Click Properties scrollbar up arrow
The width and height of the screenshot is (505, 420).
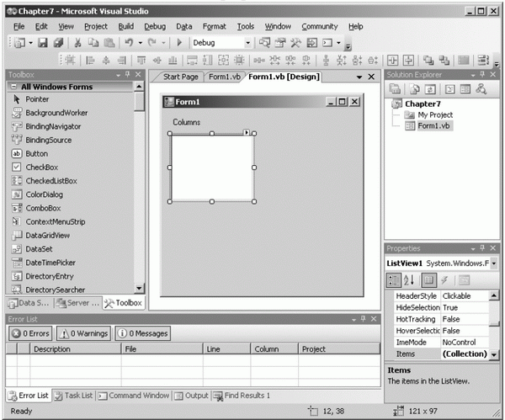click(494, 295)
